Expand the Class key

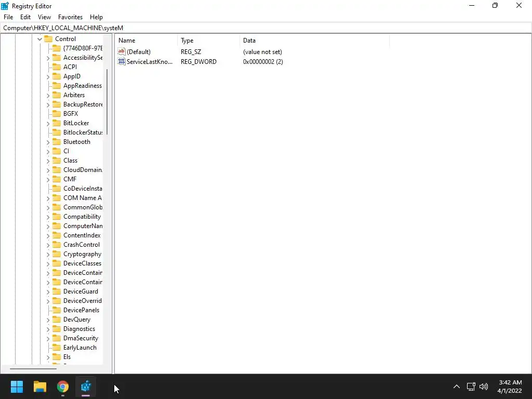point(48,161)
